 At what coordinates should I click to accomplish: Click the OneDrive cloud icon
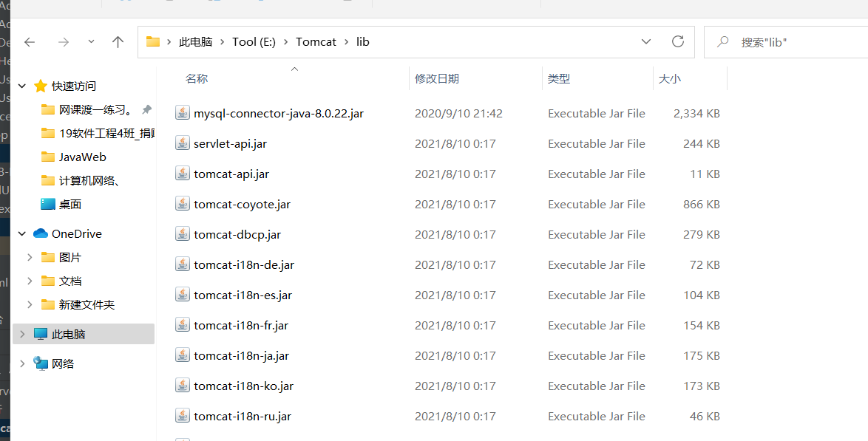[40, 233]
